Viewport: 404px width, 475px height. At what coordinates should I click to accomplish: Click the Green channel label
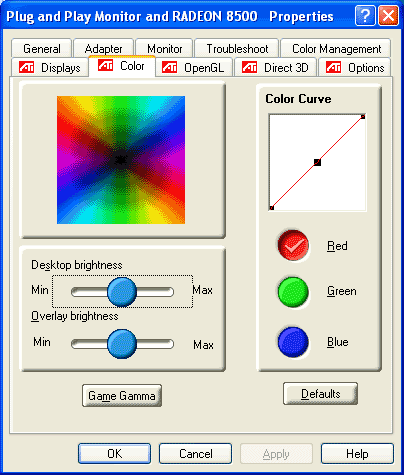tap(342, 291)
